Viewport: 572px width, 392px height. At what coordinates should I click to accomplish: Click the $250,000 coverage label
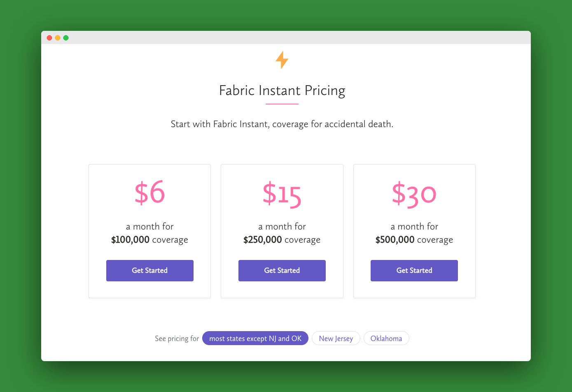[282, 239]
